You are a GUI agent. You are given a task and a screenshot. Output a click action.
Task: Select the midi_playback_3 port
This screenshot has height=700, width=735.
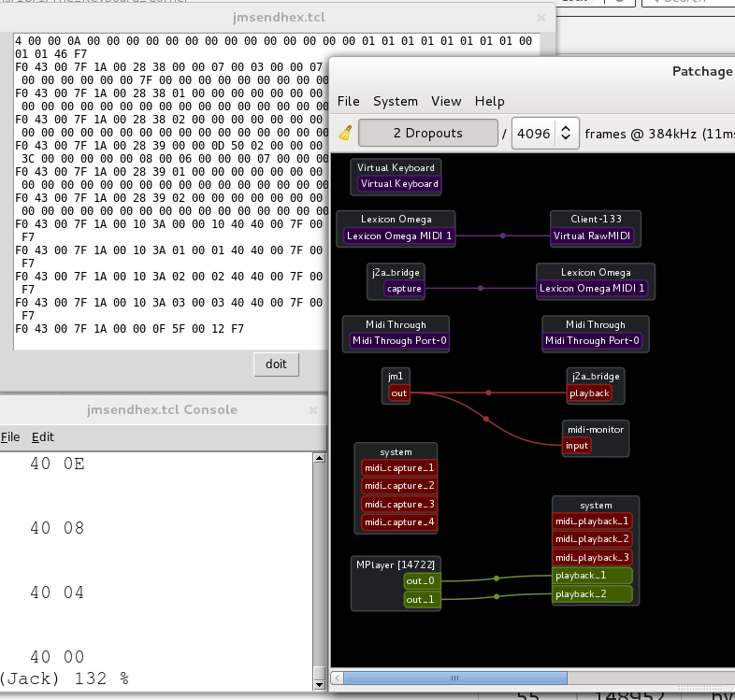point(592,558)
